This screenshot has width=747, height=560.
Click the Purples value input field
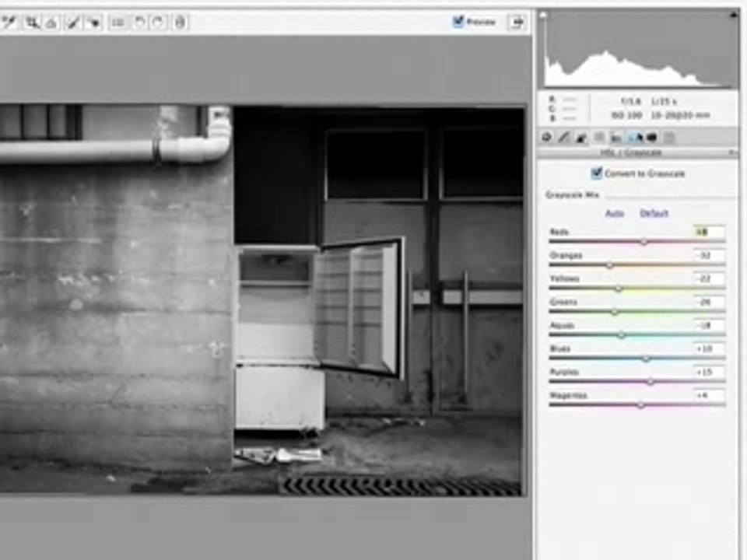[710, 372]
